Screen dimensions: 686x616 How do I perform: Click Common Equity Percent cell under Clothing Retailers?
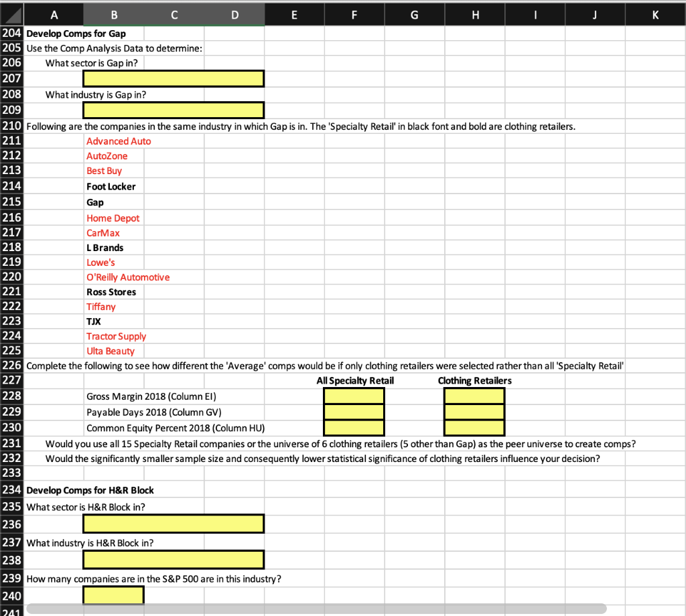474,428
